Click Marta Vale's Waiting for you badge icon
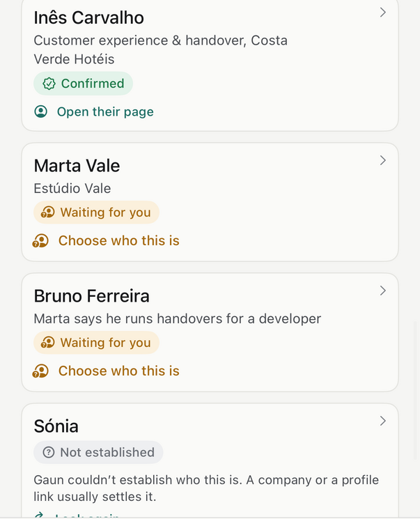 click(x=47, y=212)
